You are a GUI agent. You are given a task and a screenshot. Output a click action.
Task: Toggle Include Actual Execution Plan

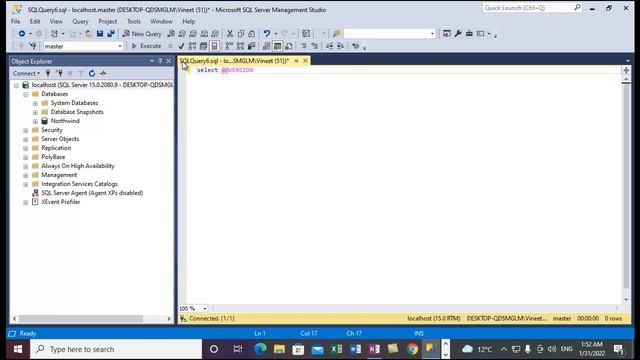tap(229, 46)
